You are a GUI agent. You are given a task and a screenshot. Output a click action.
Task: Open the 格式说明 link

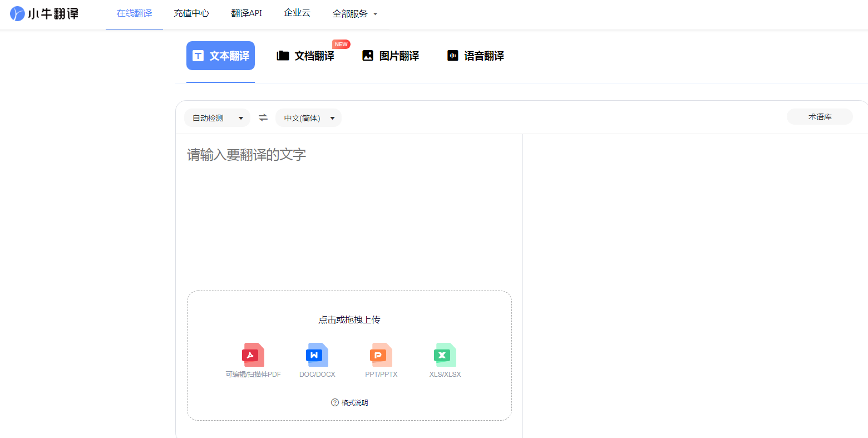pyautogui.click(x=353, y=402)
